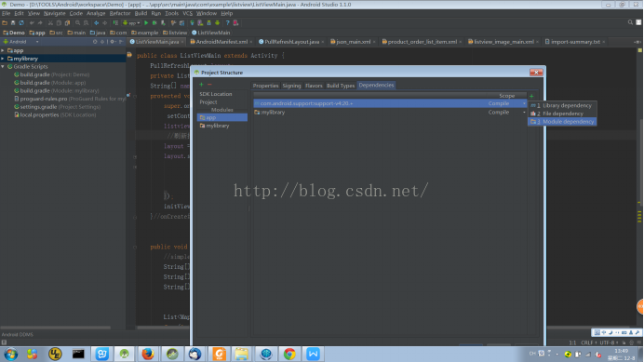644x362 pixels.
Task: Click the command prompt icon in taskbar
Action: coord(78,354)
